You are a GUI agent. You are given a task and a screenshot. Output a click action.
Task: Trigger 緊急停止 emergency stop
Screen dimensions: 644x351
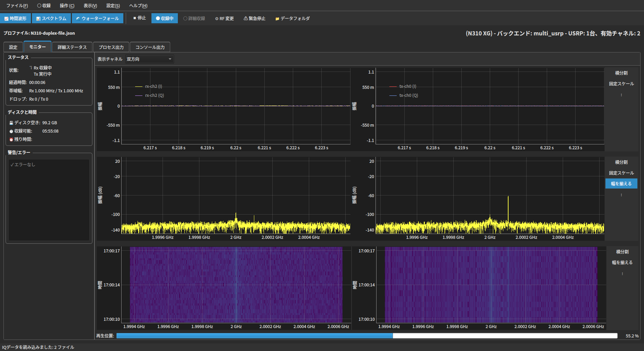point(255,18)
